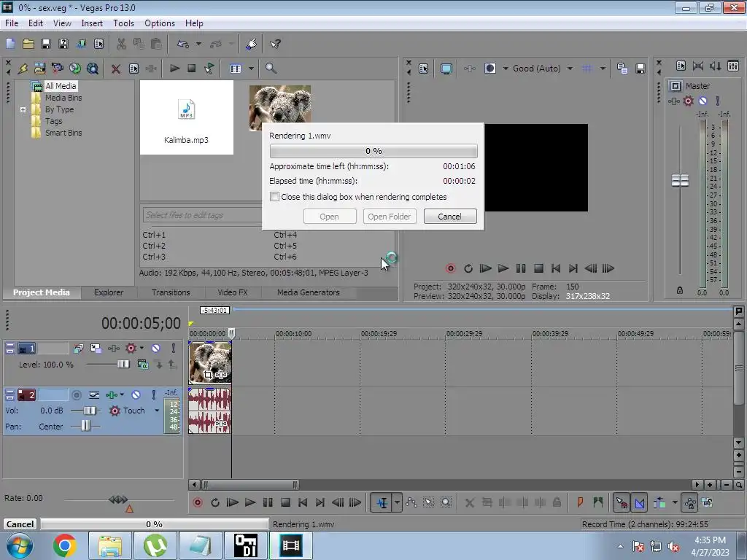747x560 pixels.
Task: Click the Search Media Bins magnifier icon
Action: tap(271, 69)
